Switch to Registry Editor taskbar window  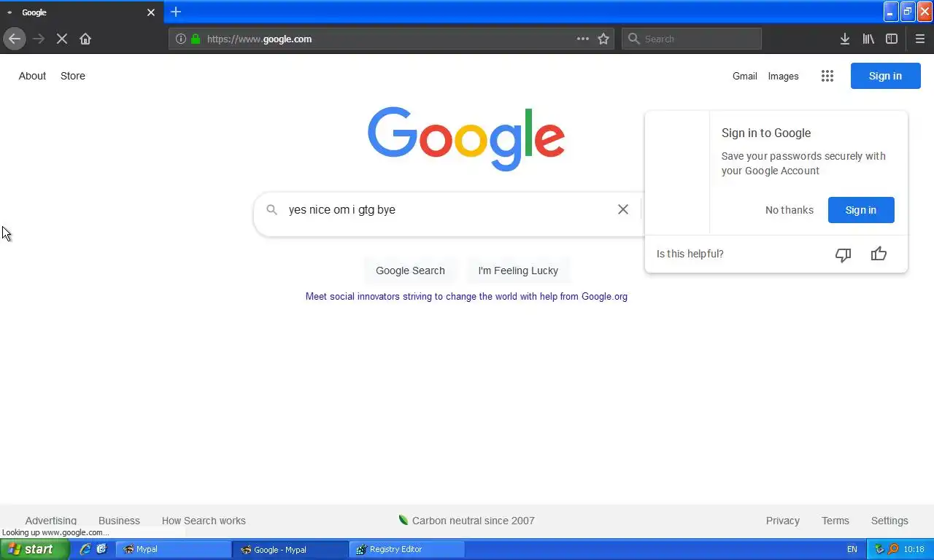click(x=407, y=549)
